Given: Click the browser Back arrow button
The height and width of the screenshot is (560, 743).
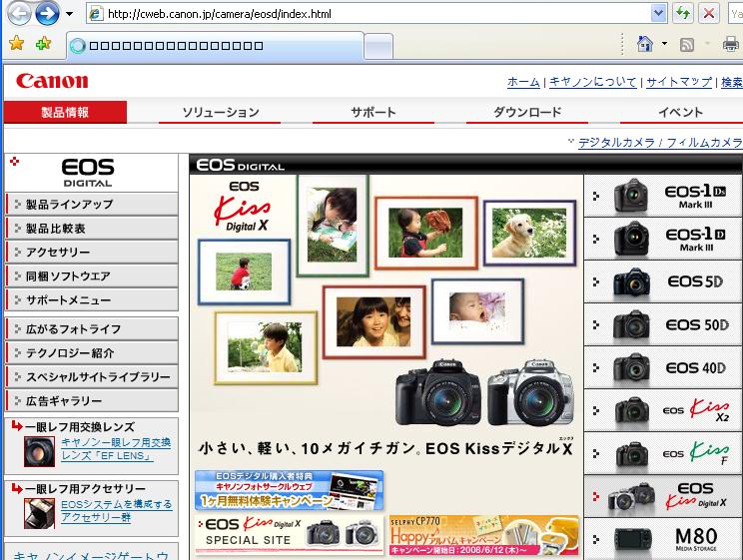Looking at the screenshot, I should coord(18,12).
